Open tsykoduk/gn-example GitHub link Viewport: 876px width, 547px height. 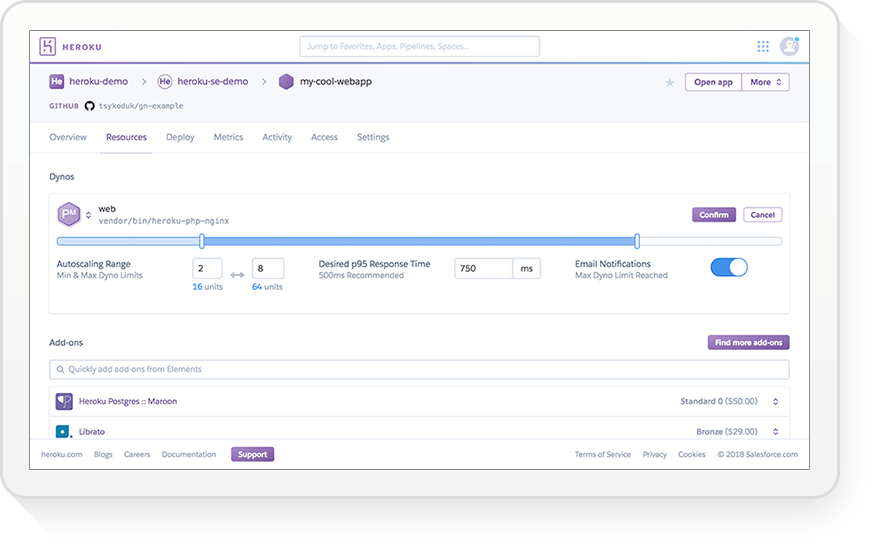pos(141,106)
